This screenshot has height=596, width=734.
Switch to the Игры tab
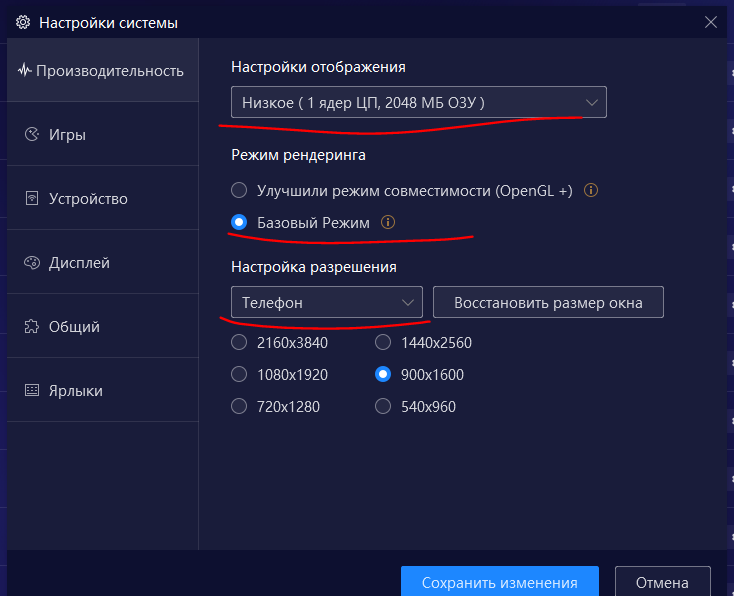103,134
